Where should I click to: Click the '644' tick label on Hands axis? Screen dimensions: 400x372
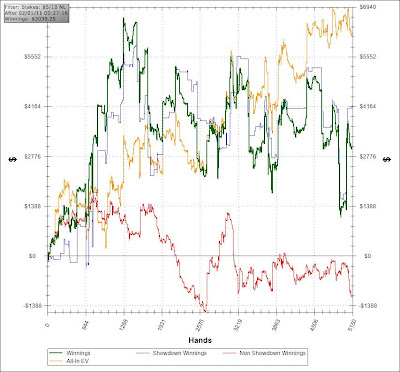click(x=85, y=324)
